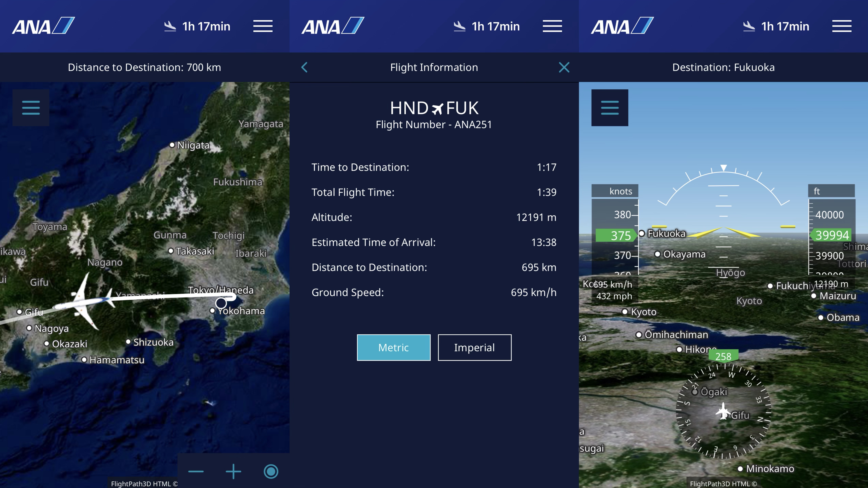
Task: Open the hamburger menu in the middle panel header
Action: pyautogui.click(x=552, y=26)
